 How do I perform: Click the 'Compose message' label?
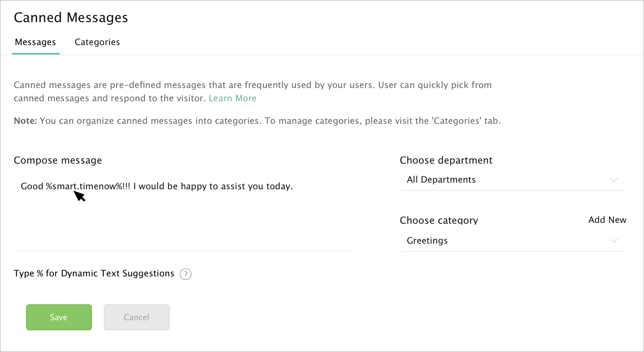[x=58, y=160]
